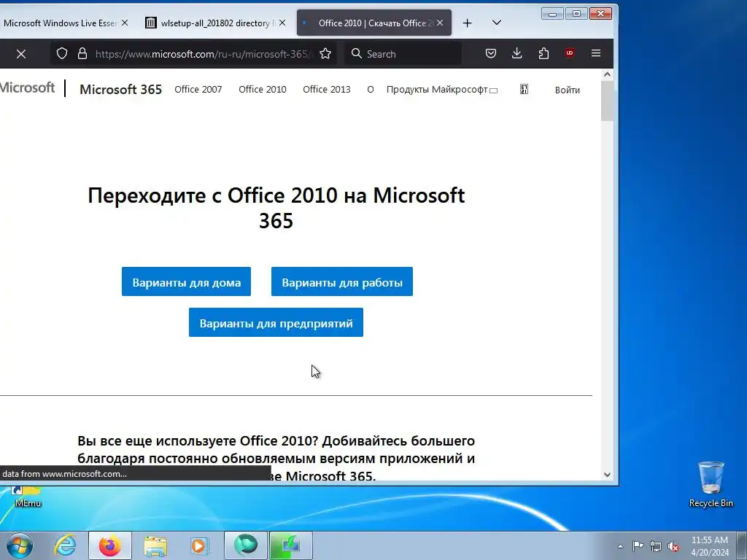Click the microsoft.com address bar URL

point(204,54)
